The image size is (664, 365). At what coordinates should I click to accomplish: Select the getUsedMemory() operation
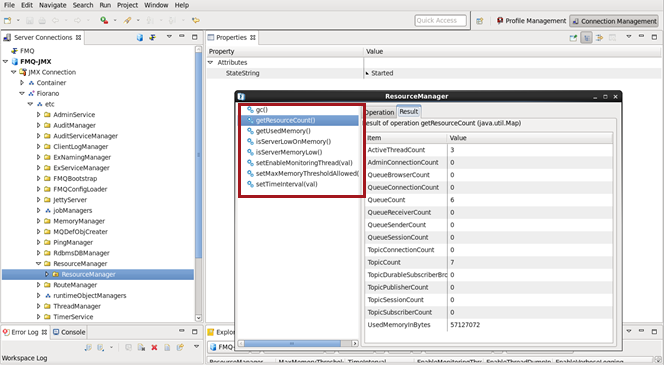point(283,131)
